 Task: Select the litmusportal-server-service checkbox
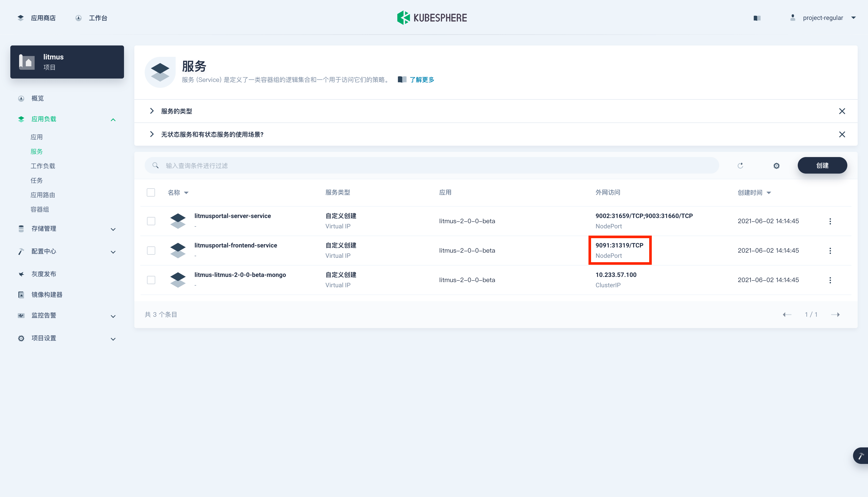[151, 221]
